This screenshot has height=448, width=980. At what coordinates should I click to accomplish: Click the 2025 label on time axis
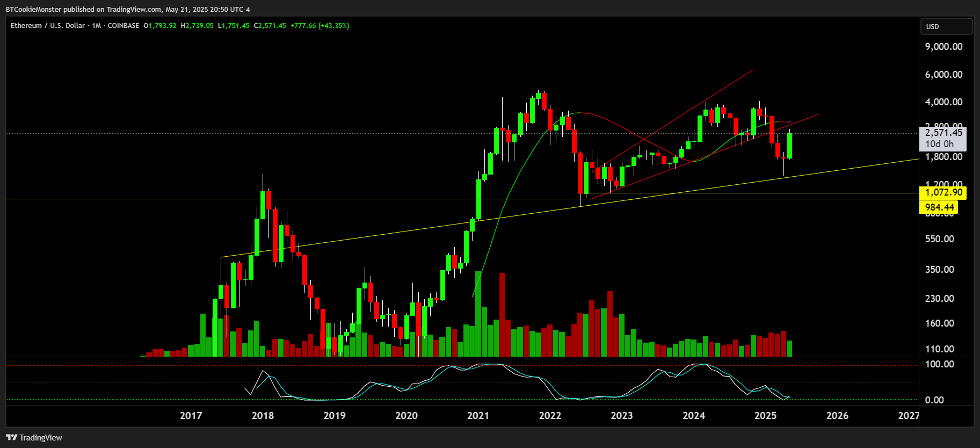pyautogui.click(x=766, y=416)
